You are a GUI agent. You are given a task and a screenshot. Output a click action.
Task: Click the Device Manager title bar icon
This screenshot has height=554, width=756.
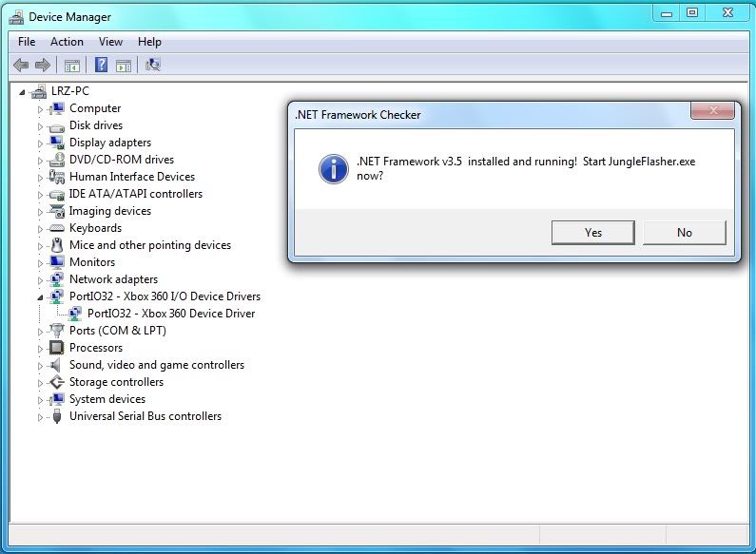click(x=16, y=17)
